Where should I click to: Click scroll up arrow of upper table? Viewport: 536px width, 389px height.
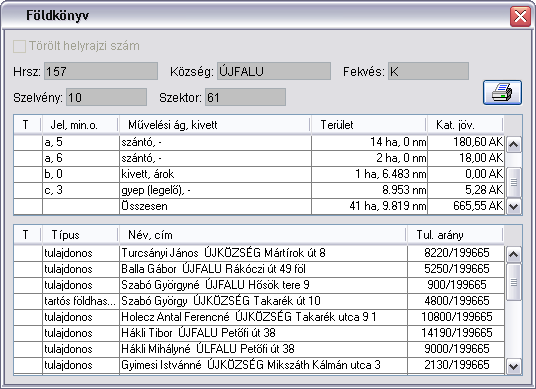[x=513, y=145]
